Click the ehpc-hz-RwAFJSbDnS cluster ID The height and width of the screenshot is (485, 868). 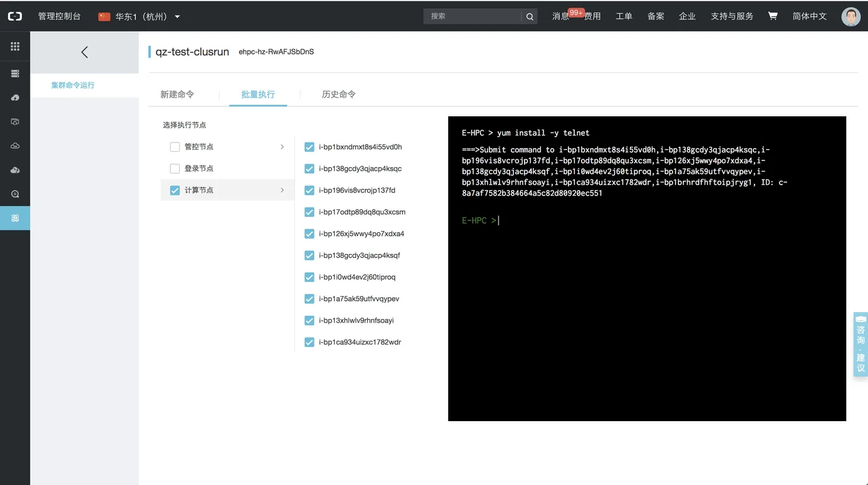[277, 52]
